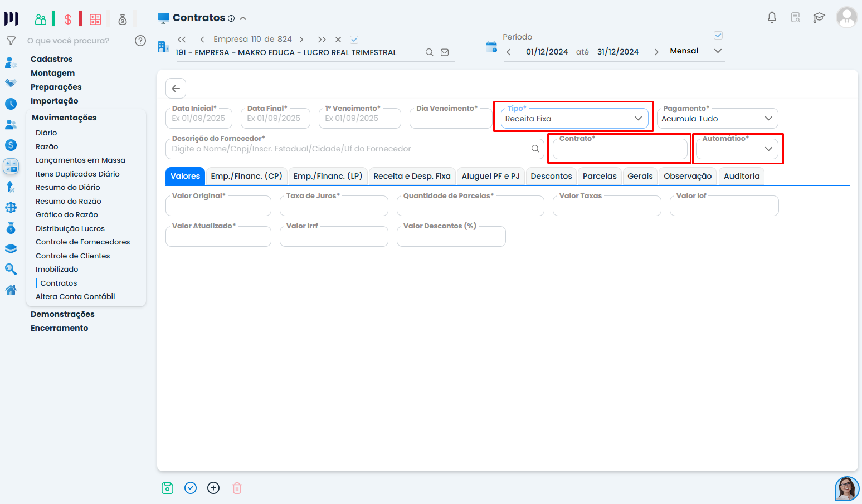Click the trash delete icon
Viewport: 862px width, 504px height.
[x=237, y=488]
